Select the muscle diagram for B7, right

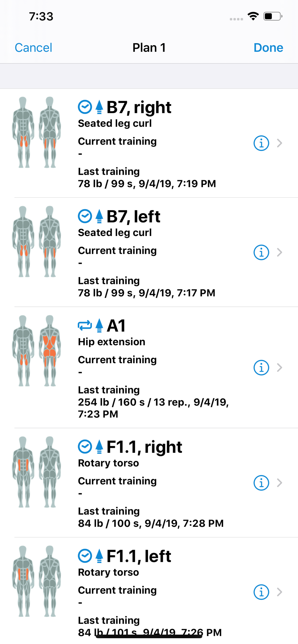(x=36, y=132)
